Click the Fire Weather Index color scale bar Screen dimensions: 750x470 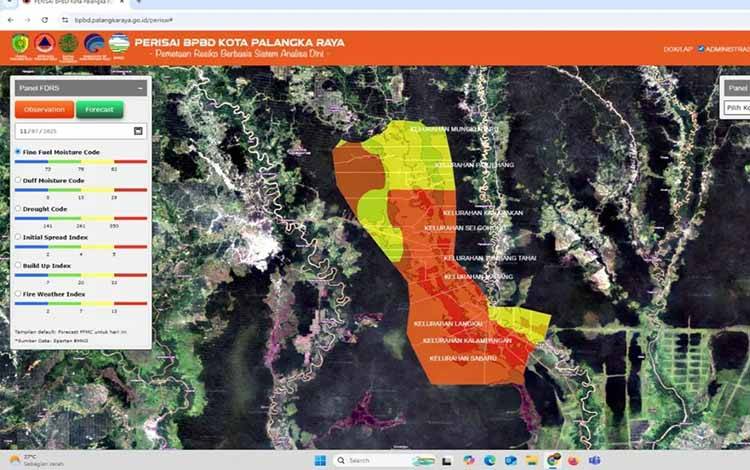(81, 304)
